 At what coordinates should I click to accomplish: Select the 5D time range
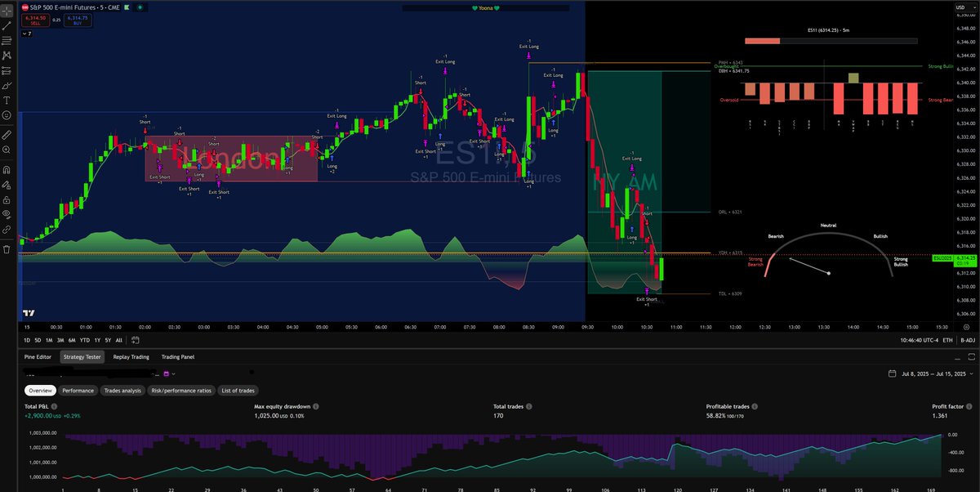(38, 339)
